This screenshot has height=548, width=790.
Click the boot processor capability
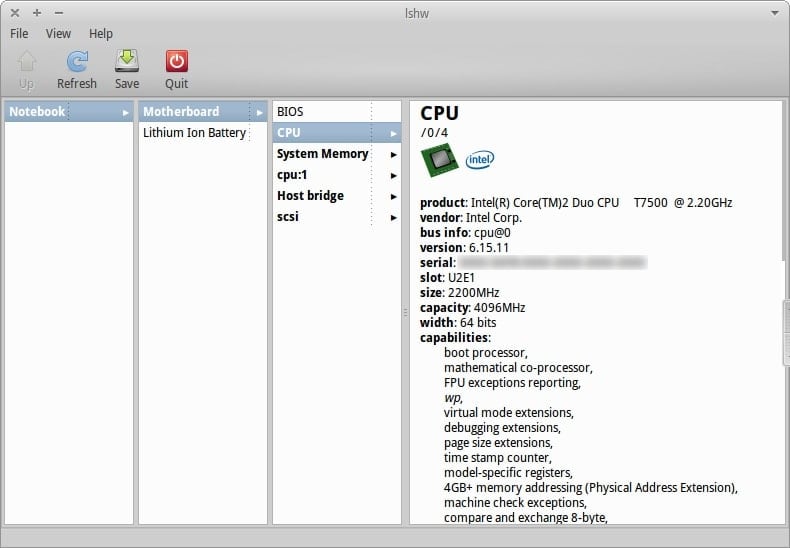pos(486,353)
